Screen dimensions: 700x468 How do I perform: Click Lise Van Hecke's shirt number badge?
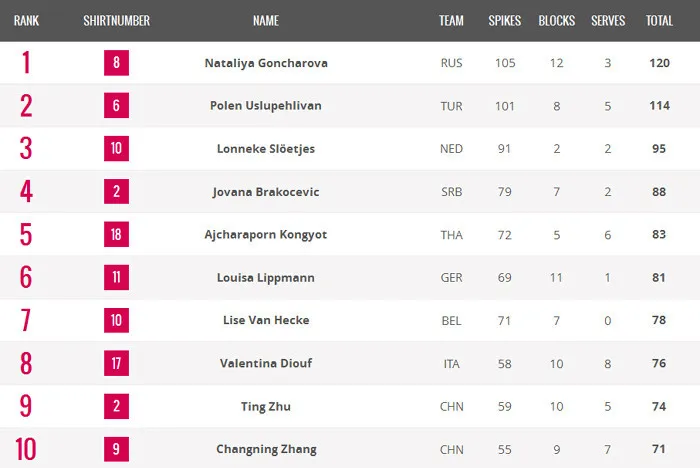tap(117, 321)
